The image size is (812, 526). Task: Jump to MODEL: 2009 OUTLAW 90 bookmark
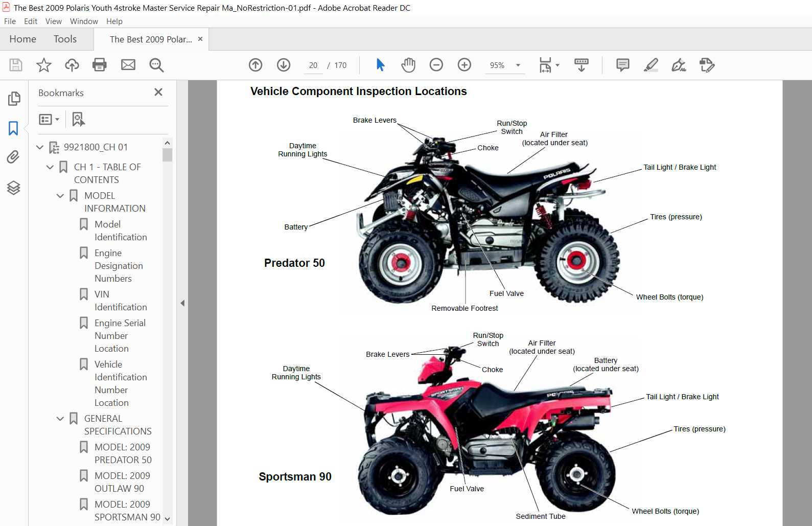[122, 482]
